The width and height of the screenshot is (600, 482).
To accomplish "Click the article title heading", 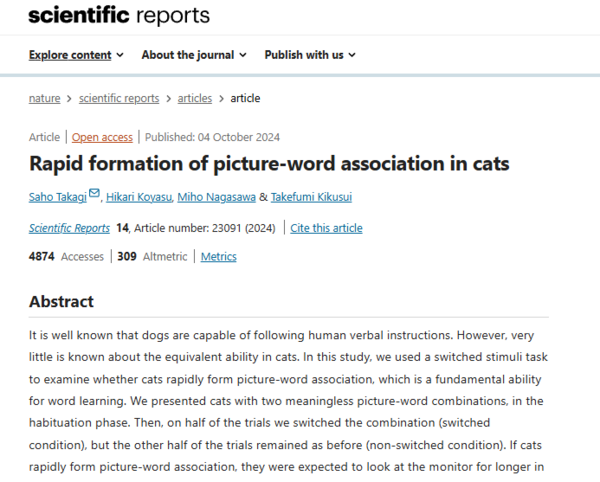I will (x=269, y=163).
